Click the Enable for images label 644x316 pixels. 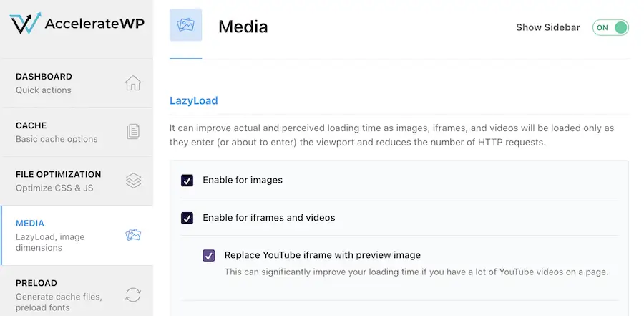(x=243, y=181)
